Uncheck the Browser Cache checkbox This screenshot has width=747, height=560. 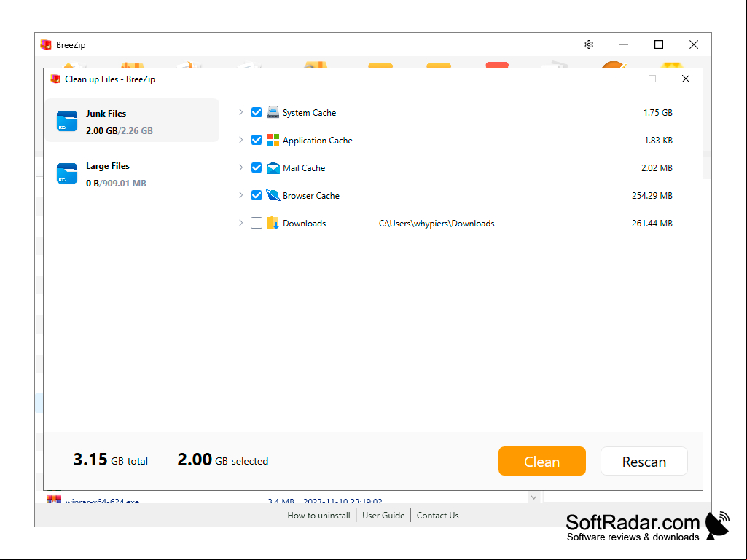257,195
